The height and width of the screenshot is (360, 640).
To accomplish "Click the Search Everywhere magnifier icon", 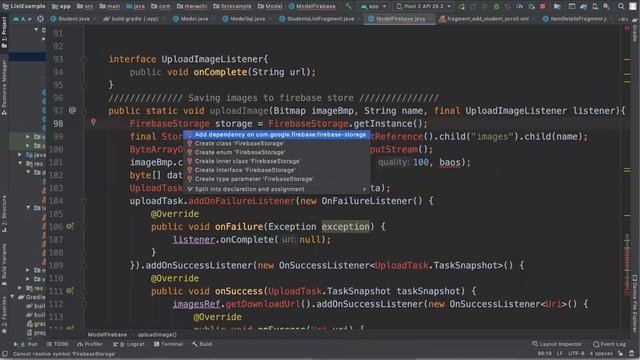I will point(621,7).
